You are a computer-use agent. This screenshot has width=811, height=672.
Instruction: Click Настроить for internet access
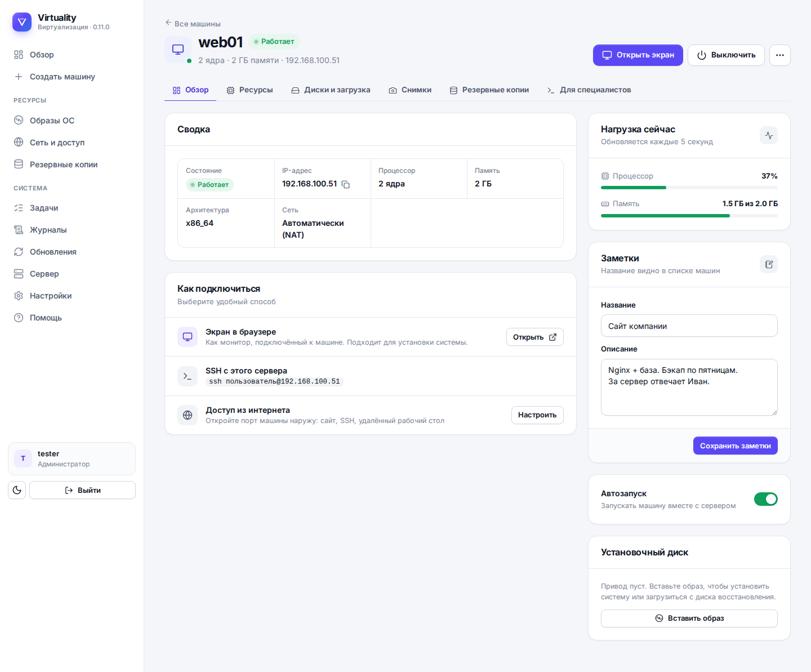click(x=537, y=415)
